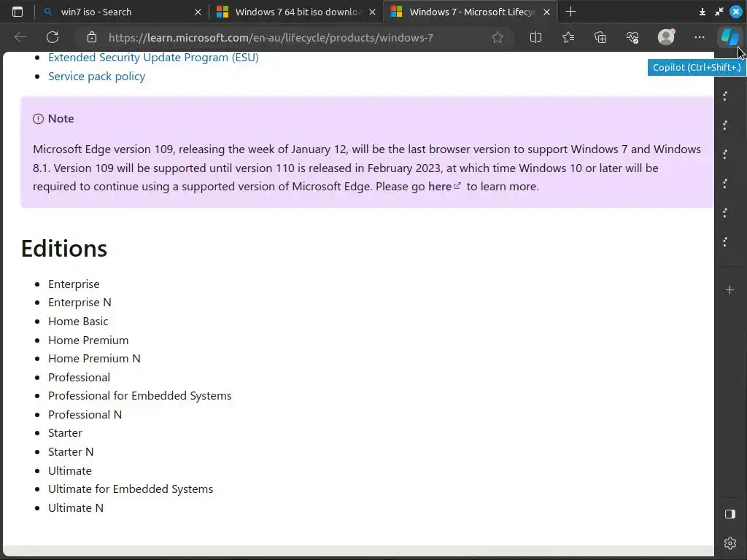This screenshot has height=560, width=747.
Task: Select the Windows 7 Microsoft Lifecycle tab
Action: click(469, 12)
